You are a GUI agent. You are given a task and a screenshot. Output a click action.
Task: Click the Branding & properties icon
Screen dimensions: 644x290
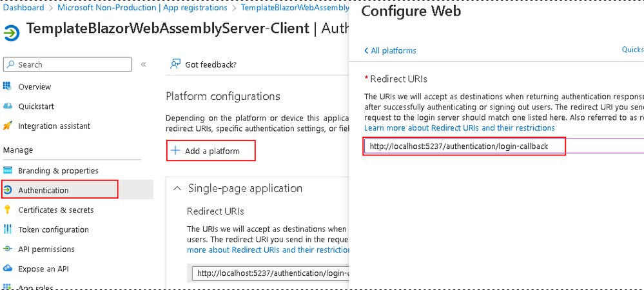pos(7,170)
